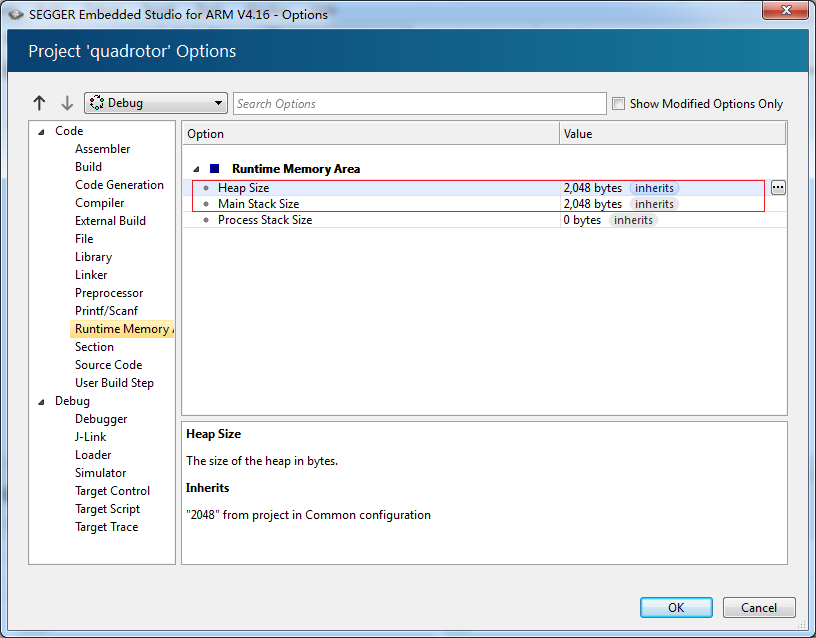Select Section in the options tree
Screen dimensions: 816x638
94,347
